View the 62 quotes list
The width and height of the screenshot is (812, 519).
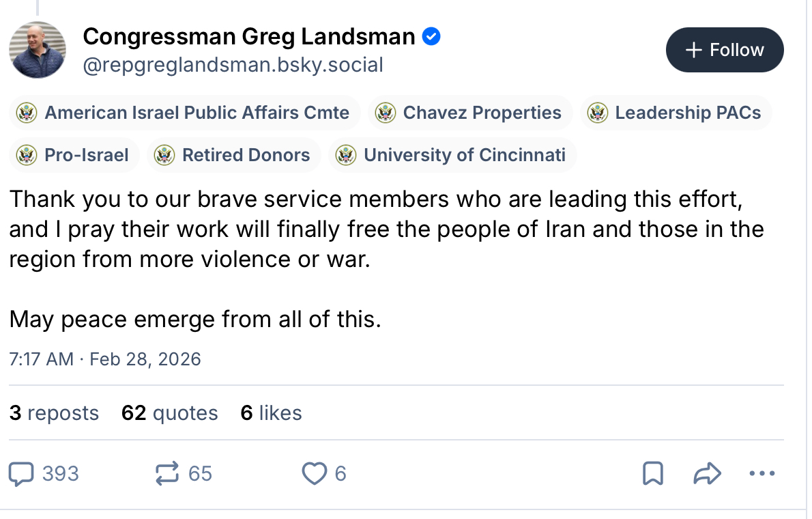(x=169, y=413)
